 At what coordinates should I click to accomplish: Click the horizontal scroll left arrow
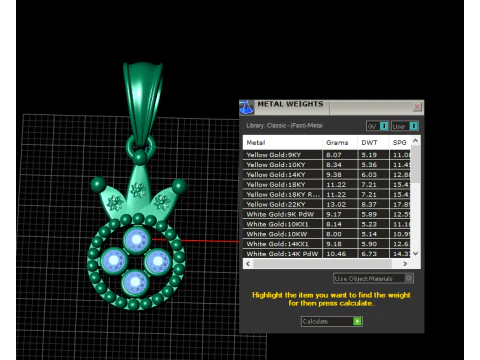(x=248, y=264)
